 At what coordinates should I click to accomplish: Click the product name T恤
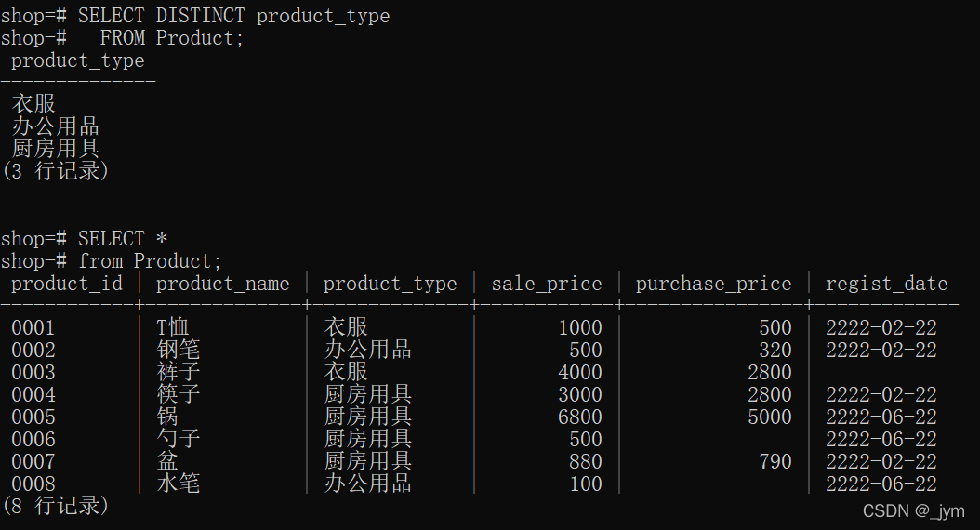point(173,327)
